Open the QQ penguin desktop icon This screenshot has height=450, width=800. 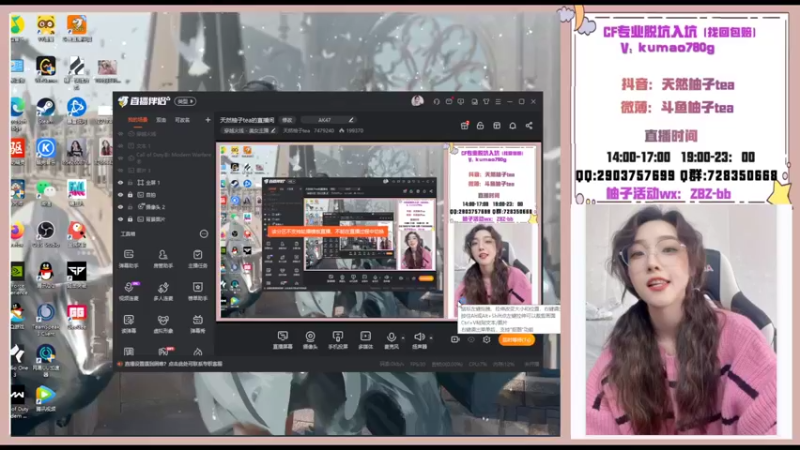tap(45, 274)
